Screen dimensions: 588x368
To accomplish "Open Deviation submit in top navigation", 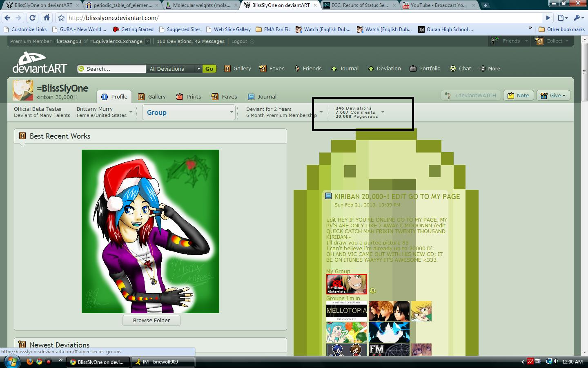I will tap(384, 68).
